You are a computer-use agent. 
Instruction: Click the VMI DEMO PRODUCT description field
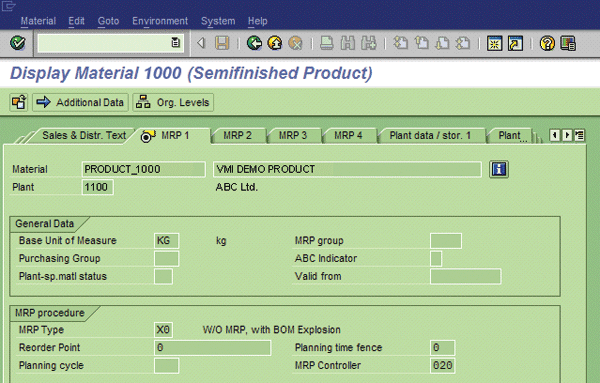click(x=347, y=169)
